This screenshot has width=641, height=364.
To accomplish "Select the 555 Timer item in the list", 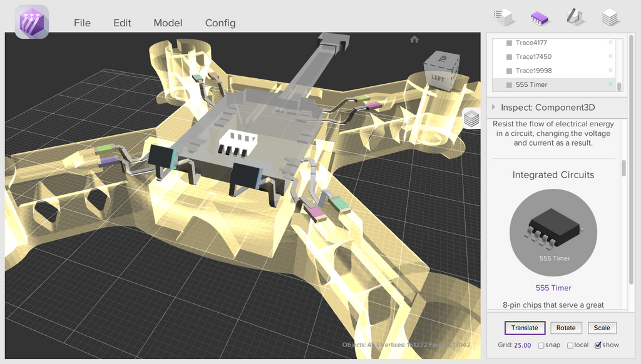I will [x=531, y=84].
